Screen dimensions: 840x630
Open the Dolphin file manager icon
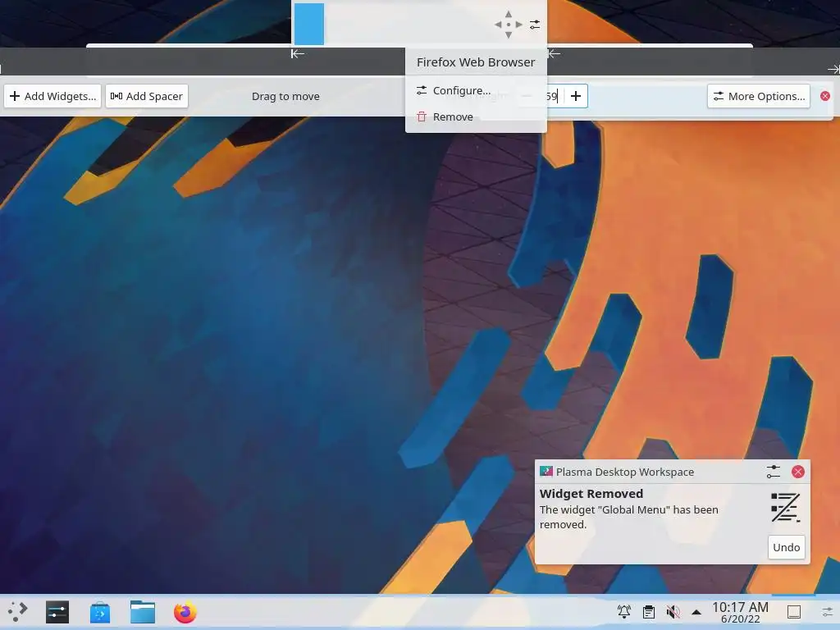[x=143, y=612]
